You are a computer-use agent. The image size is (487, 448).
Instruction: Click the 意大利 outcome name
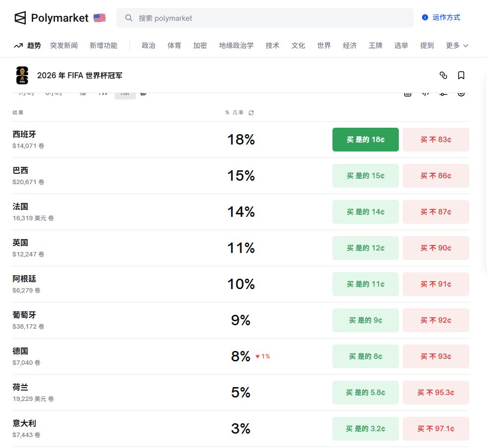coord(24,423)
